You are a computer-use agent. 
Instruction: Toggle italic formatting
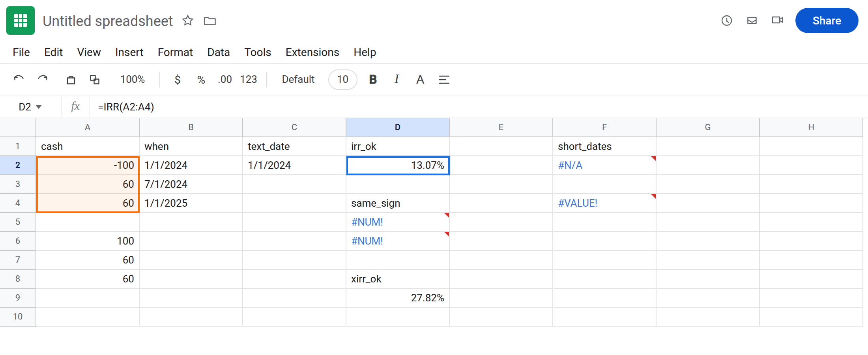click(x=397, y=79)
